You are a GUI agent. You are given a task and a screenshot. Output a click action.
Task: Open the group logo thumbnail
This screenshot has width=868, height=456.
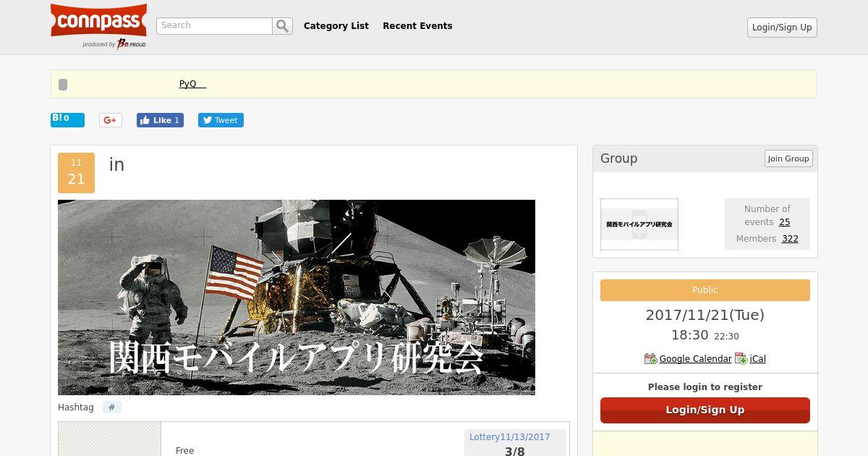(639, 224)
